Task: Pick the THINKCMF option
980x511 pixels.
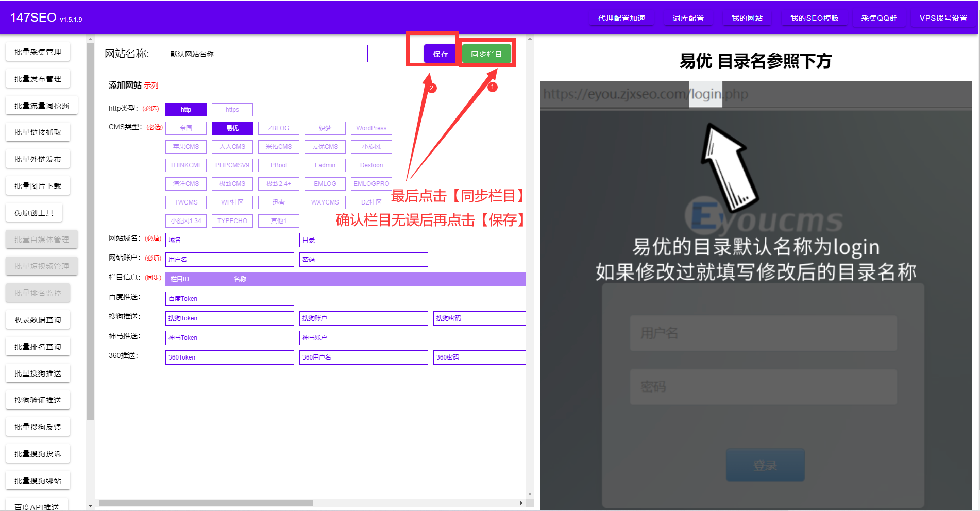Action: click(186, 165)
